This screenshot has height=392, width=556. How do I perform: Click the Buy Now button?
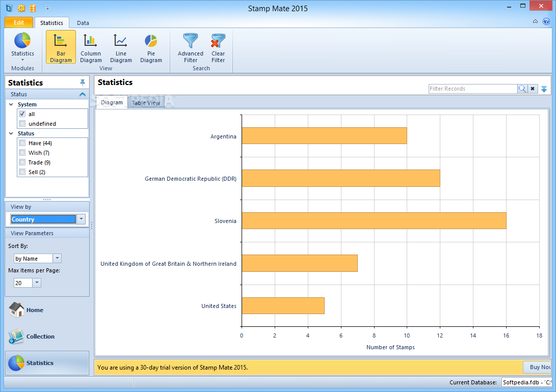click(x=537, y=367)
